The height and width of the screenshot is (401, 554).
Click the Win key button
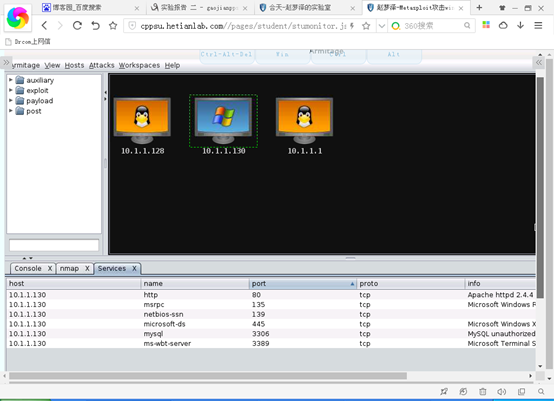(x=282, y=55)
